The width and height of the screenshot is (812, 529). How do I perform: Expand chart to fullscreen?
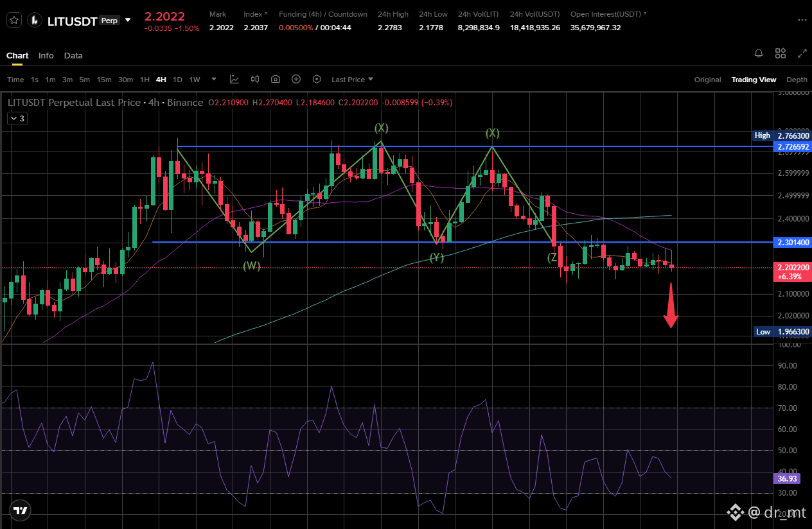[x=802, y=53]
